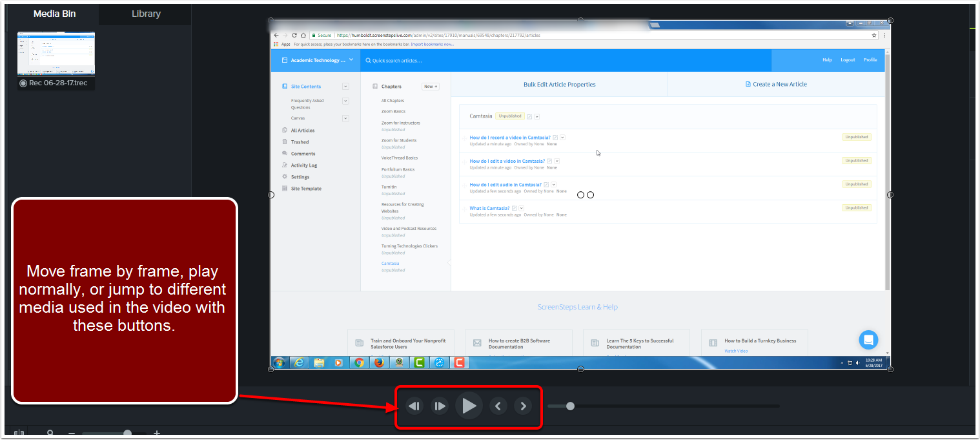Open the Trashed section
The height and width of the screenshot is (440, 980).
[x=300, y=142]
